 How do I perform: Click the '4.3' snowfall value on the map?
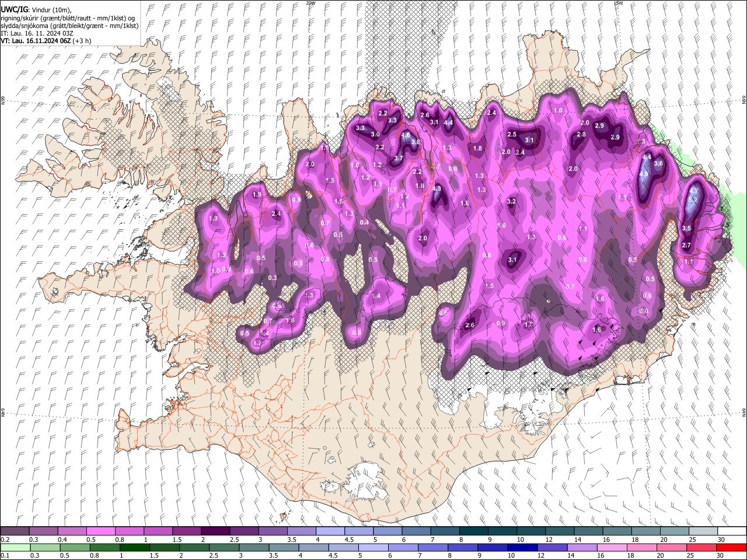[437, 189]
